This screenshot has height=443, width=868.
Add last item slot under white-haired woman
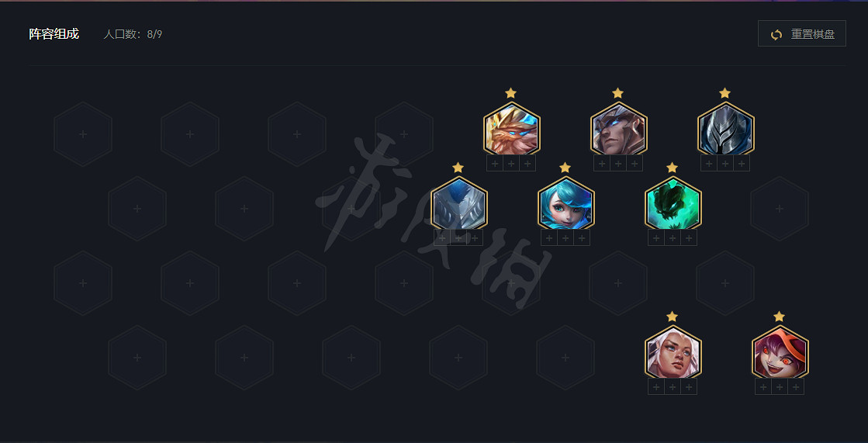tap(689, 387)
